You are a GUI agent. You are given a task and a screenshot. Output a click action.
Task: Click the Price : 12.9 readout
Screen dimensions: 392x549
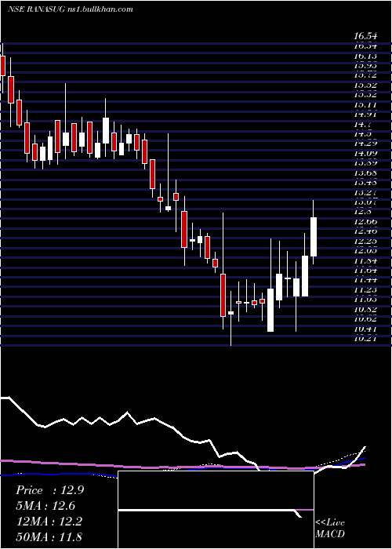49,490
